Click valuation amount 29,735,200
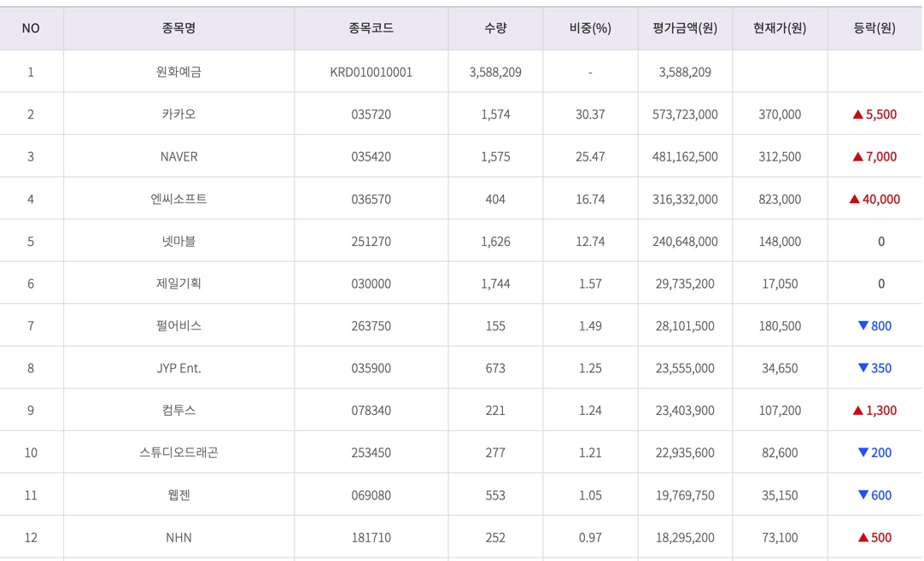This screenshot has width=924, height=561. pyautogui.click(x=685, y=283)
